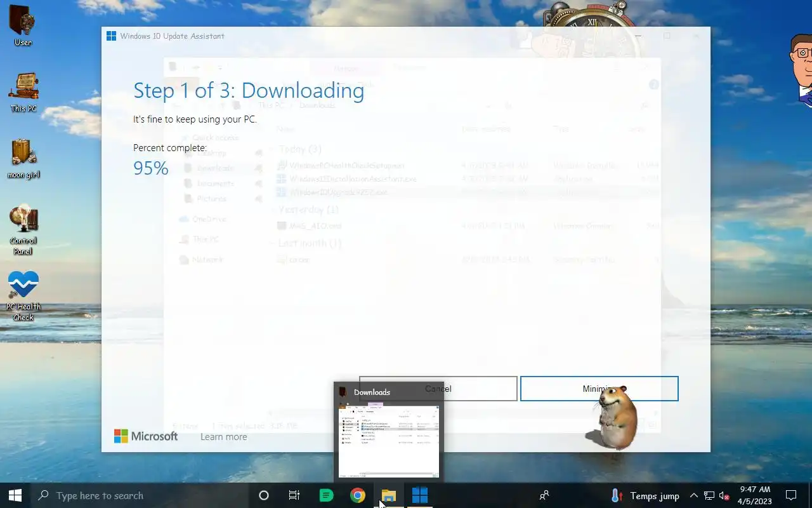Show hidden system tray icons
Viewport: 812px width, 508px height.
[x=694, y=496]
